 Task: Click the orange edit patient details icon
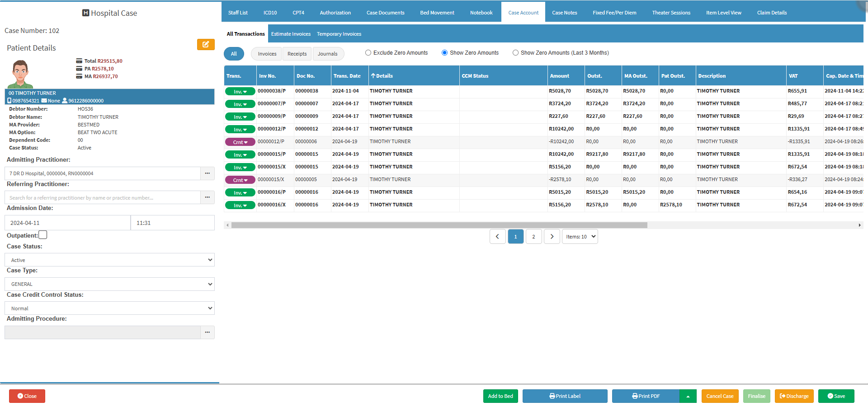tap(206, 44)
